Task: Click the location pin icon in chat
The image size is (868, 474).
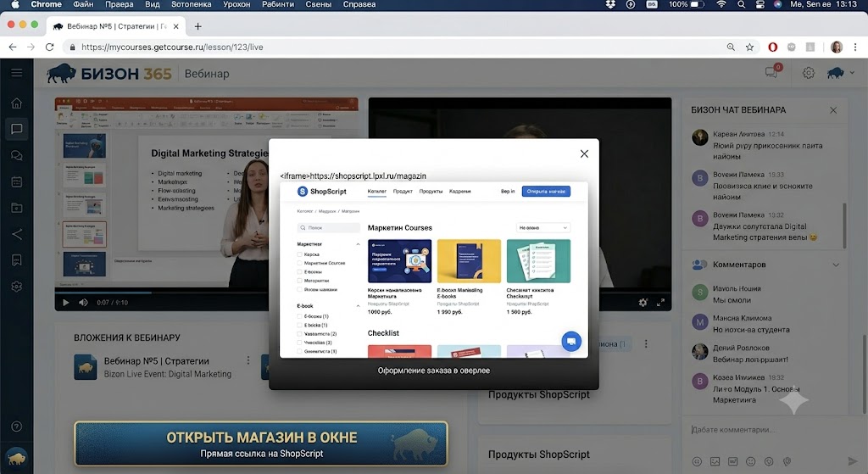Action: (787, 461)
